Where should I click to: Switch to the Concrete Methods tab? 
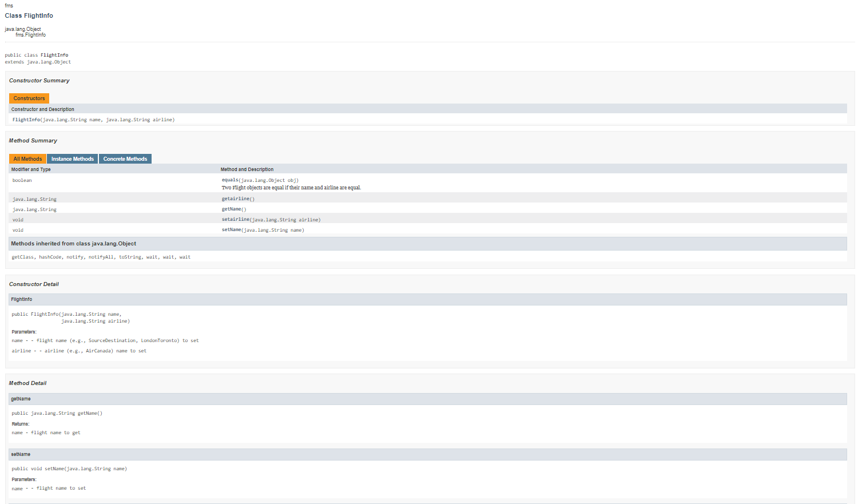[x=125, y=158]
